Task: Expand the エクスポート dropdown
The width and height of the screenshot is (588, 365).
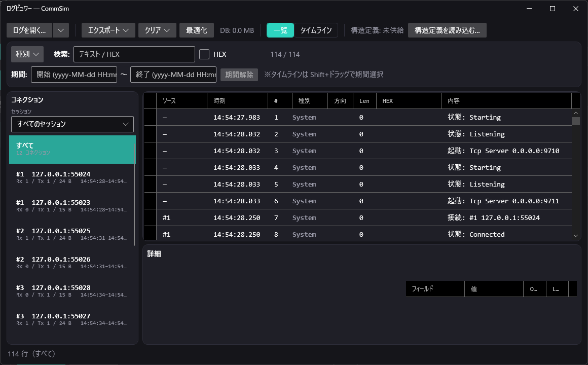Action: tap(108, 30)
